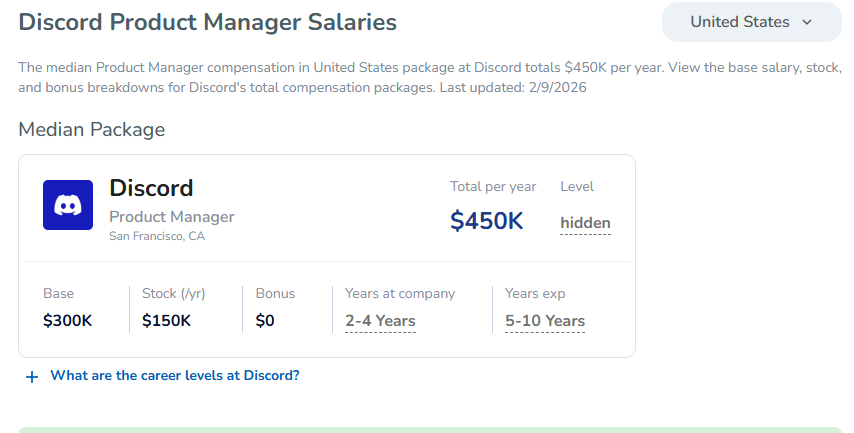This screenshot has height=433, width=854.
Task: Click the San Francisco, CA location text
Action: [156, 236]
